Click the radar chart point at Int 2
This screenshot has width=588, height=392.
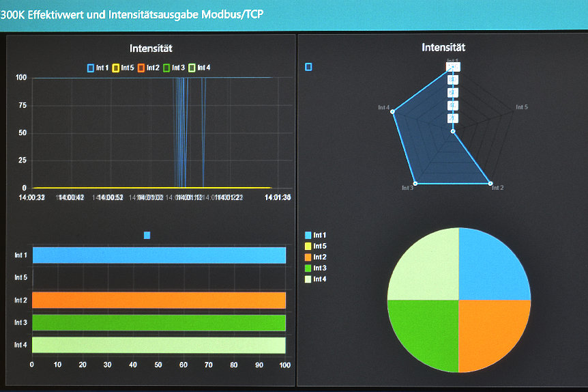490,183
